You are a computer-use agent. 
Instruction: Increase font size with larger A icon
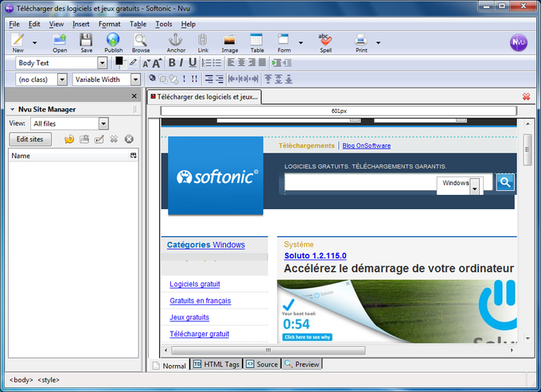pos(157,63)
